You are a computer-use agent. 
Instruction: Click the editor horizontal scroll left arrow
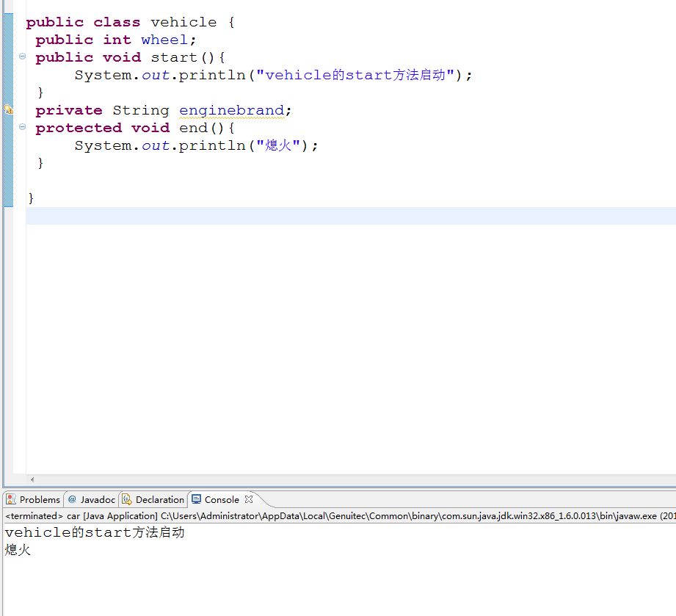[32, 479]
